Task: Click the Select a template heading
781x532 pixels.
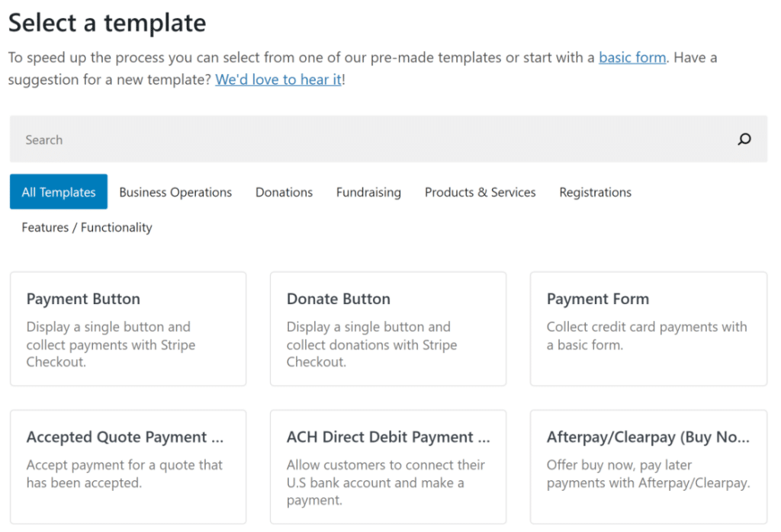Action: click(x=106, y=23)
